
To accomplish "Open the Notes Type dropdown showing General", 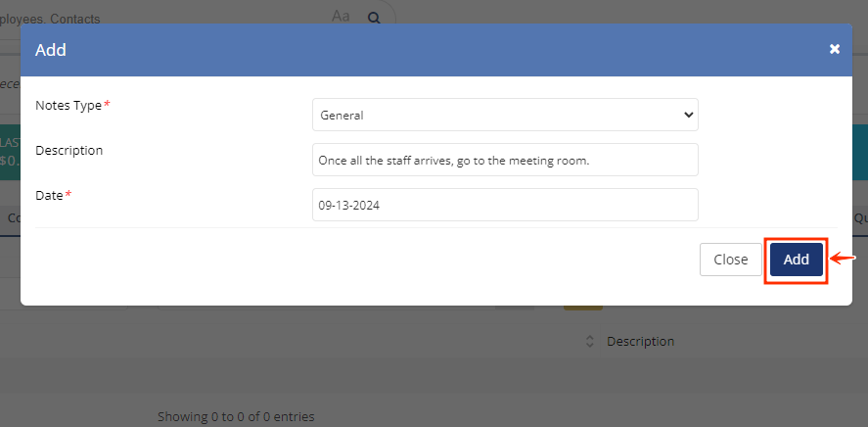I will pos(505,115).
